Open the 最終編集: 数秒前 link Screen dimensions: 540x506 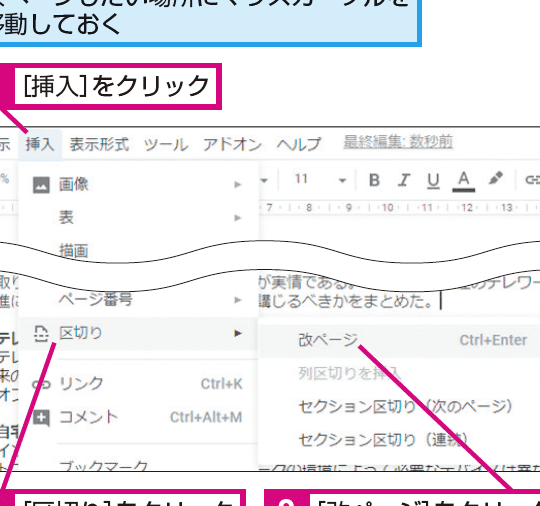tap(398, 142)
